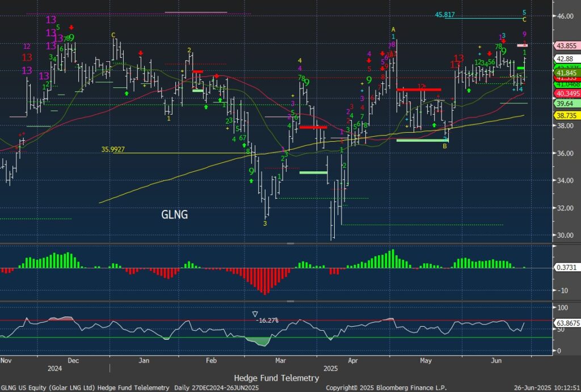
Task: Select the Jan month label on time axis
Action: click(144, 360)
